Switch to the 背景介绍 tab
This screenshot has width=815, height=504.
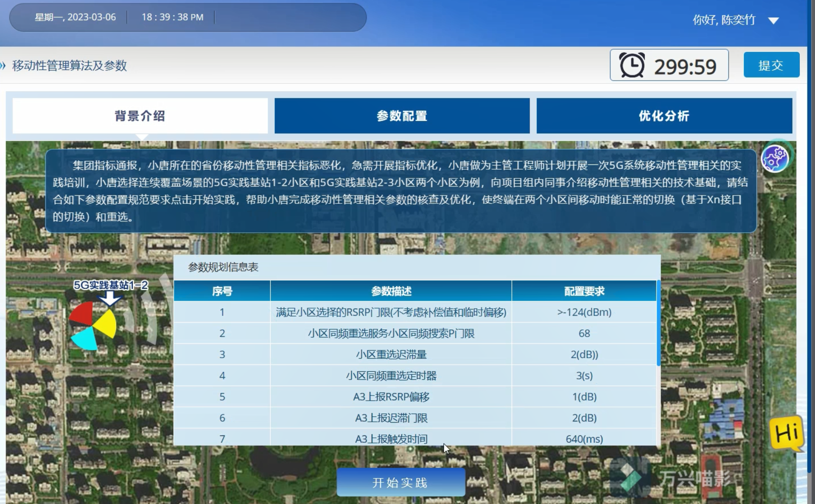pos(140,116)
